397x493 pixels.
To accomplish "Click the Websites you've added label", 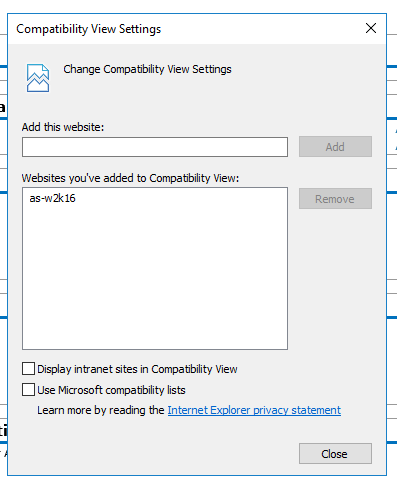I will (x=130, y=178).
